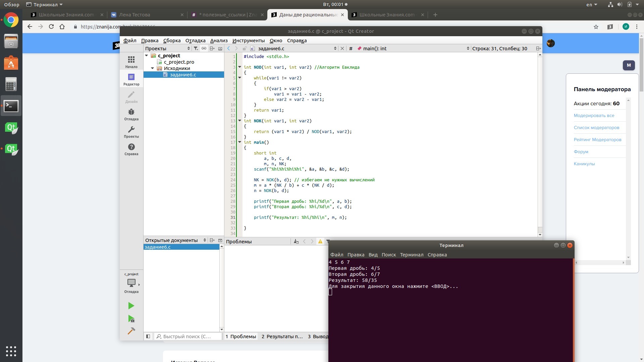Viewport: 644px width, 362px height.
Task: Toggle the left sidebar visibility button
Action: click(148, 337)
